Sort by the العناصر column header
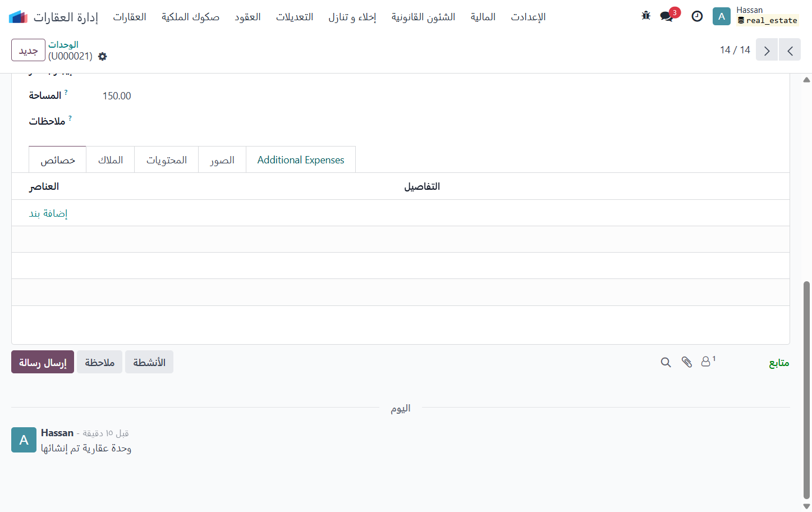812x512 pixels. tap(44, 186)
